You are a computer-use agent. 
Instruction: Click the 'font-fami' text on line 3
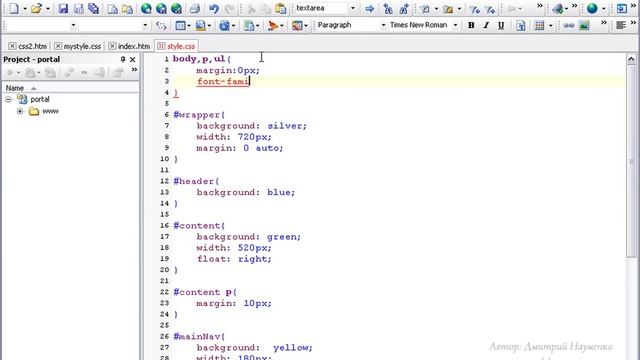223,82
